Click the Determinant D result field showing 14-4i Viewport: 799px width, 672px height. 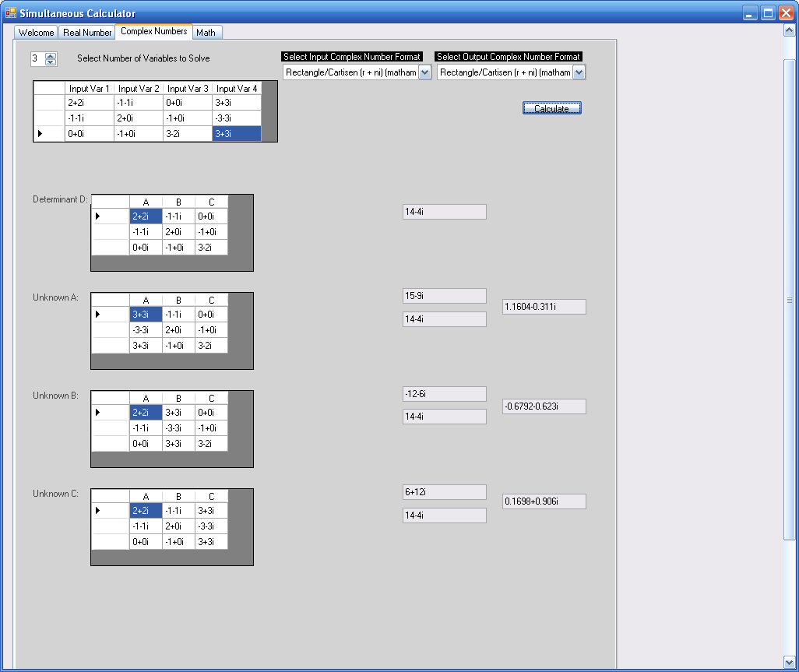click(x=444, y=212)
